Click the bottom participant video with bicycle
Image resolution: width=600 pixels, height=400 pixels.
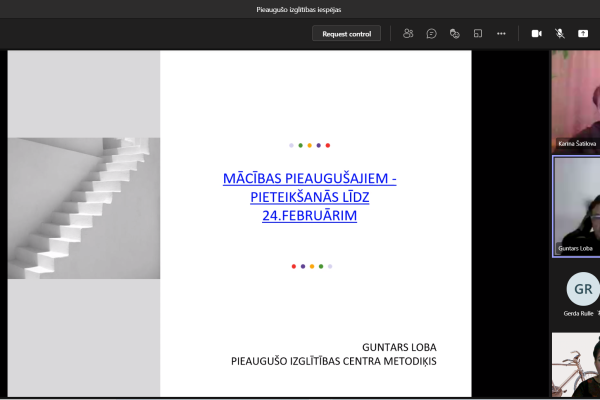click(576, 365)
